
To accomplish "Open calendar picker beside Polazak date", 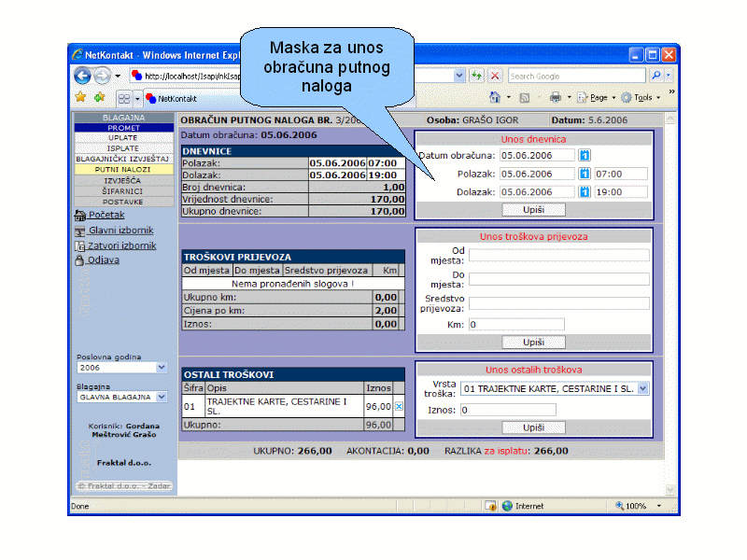I will [585, 174].
